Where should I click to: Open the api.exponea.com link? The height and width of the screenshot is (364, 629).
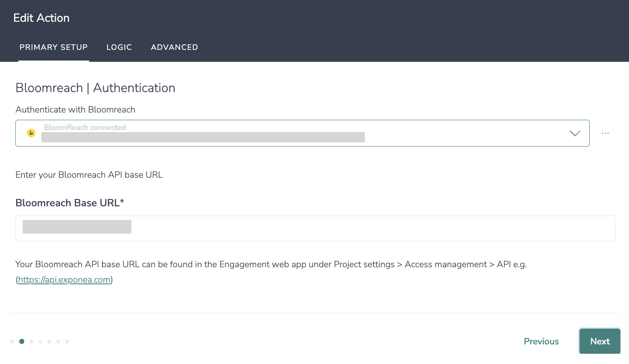pyautogui.click(x=64, y=280)
